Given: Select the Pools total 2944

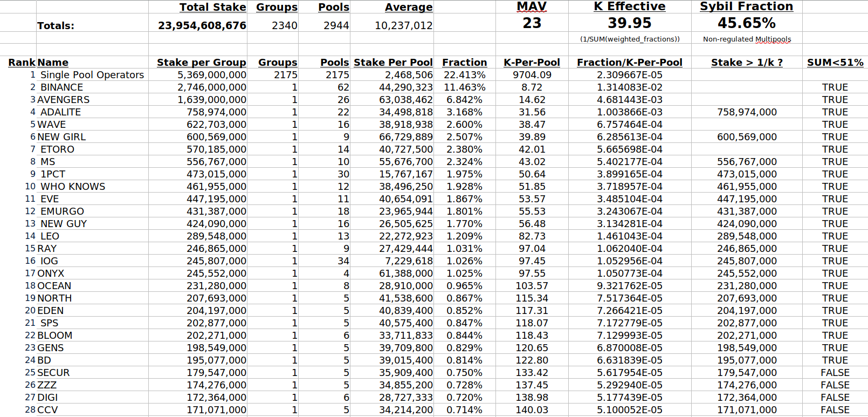Looking at the screenshot, I should [x=336, y=25].
